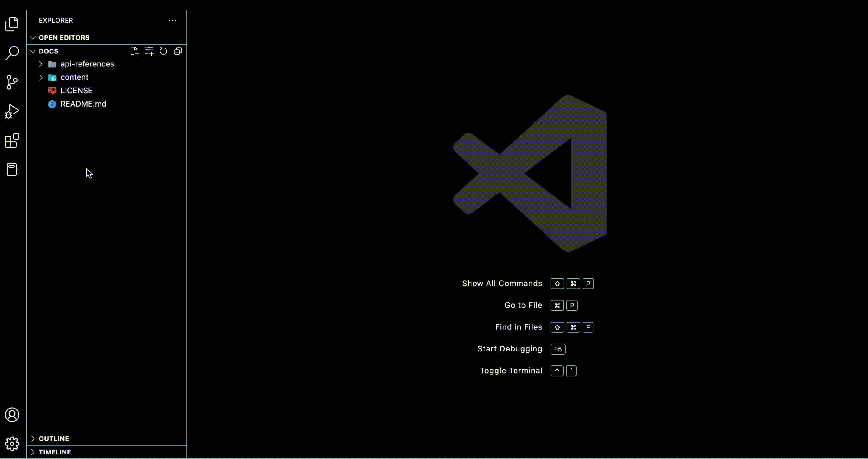Image resolution: width=868 pixels, height=459 pixels.
Task: Open the Run and Debug view
Action: pos(12,111)
